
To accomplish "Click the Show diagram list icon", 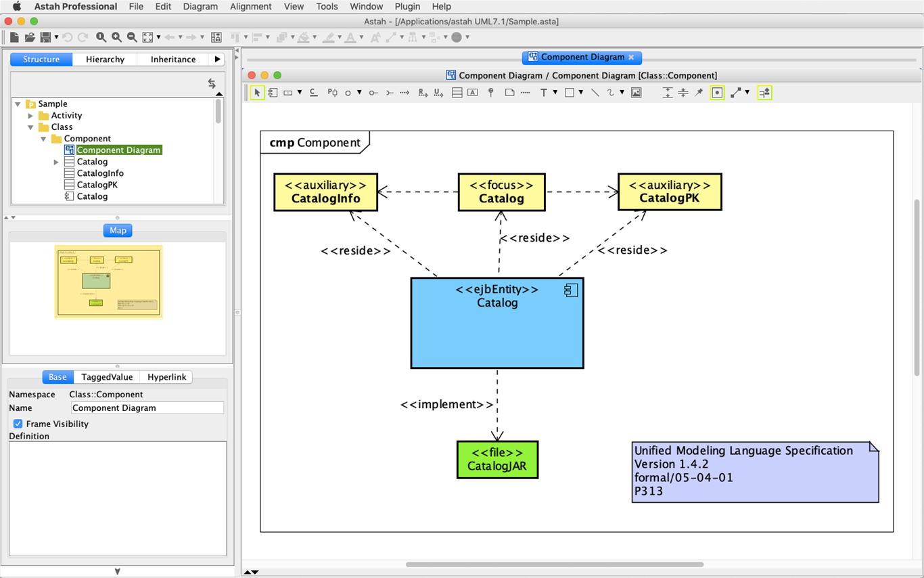I will [216, 37].
